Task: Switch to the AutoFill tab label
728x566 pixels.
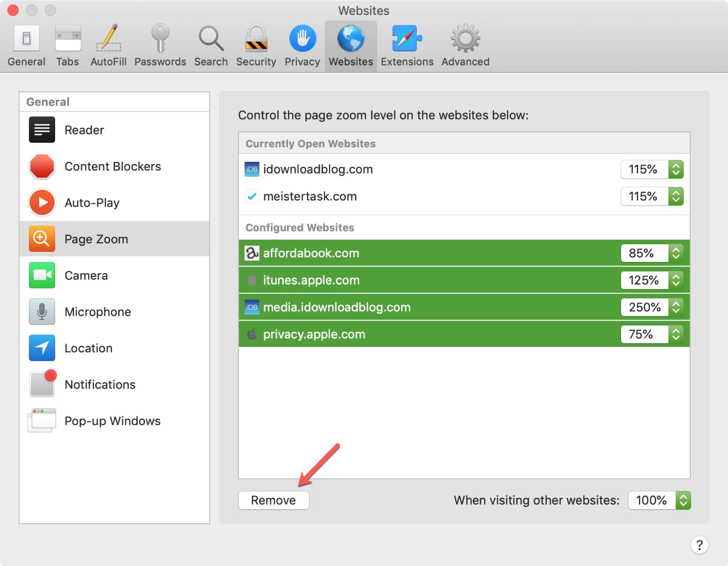Action: coord(109,62)
